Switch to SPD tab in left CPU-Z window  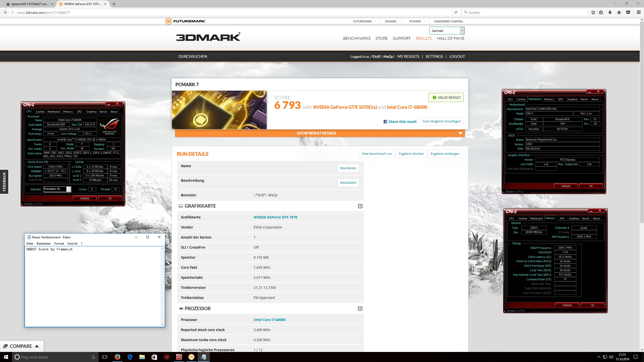79,112
